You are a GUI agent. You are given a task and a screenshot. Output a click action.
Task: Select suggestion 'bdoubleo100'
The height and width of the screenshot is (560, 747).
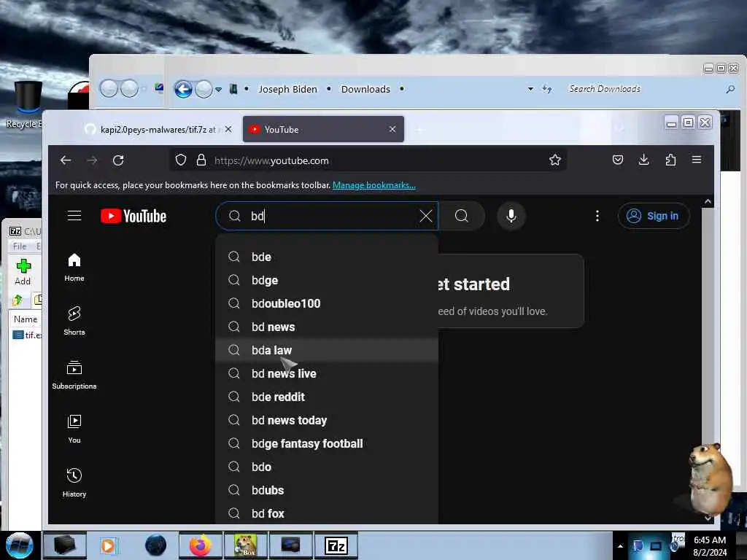(x=327, y=303)
